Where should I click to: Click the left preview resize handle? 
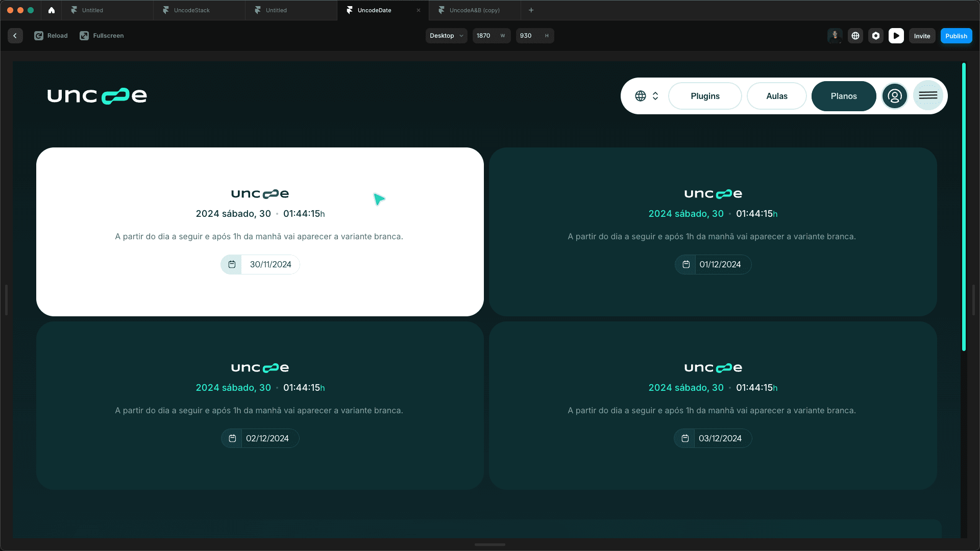(x=6, y=300)
